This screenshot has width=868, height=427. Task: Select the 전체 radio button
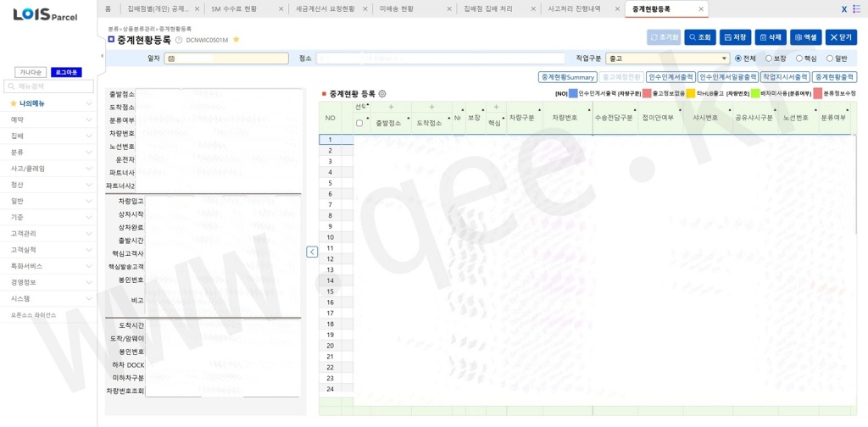pyautogui.click(x=738, y=58)
